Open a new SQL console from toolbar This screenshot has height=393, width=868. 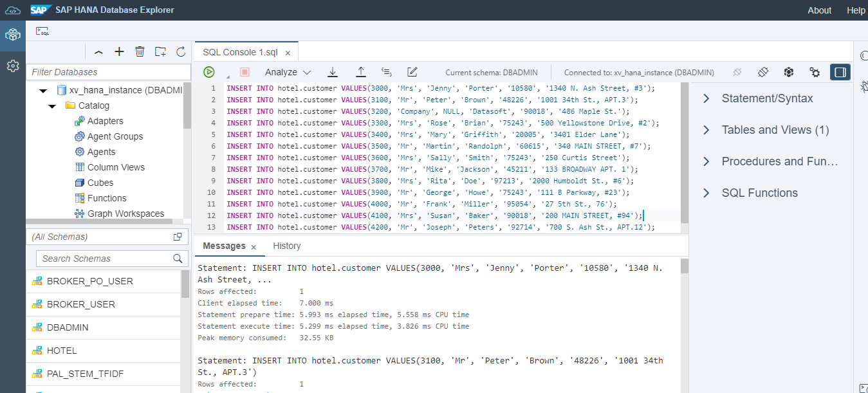[42, 31]
